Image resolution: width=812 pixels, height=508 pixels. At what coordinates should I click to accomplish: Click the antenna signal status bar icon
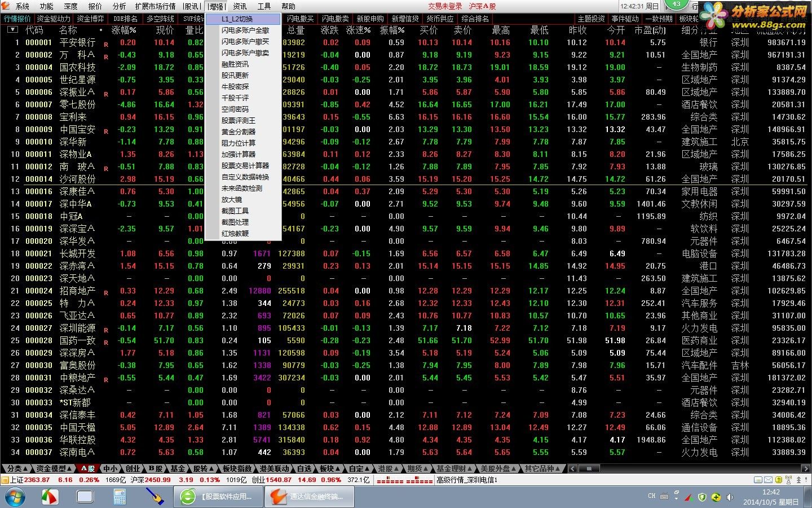click(x=789, y=480)
